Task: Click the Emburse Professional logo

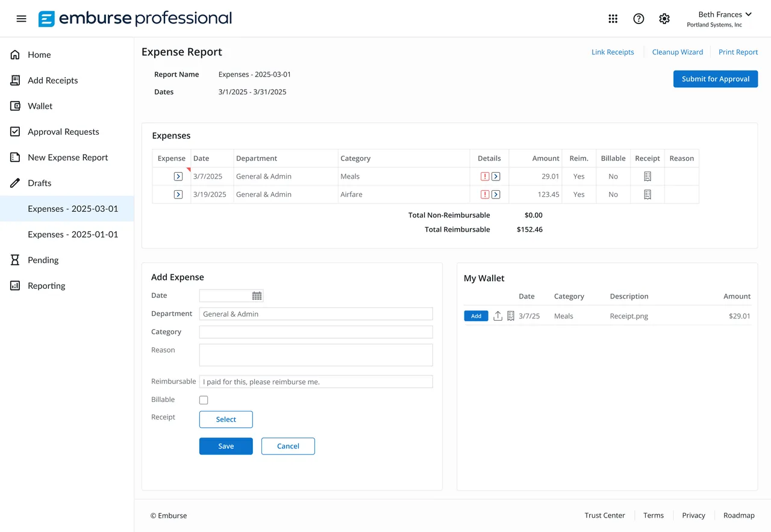Action: 135,19
